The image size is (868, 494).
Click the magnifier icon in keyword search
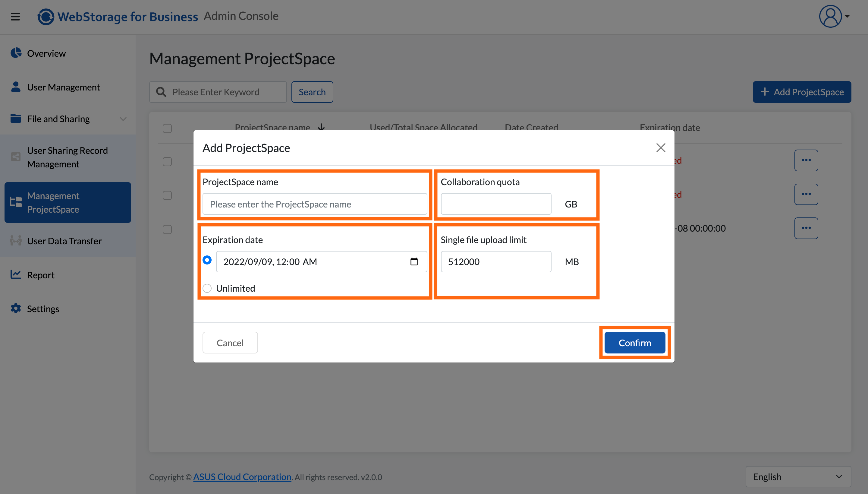click(161, 92)
